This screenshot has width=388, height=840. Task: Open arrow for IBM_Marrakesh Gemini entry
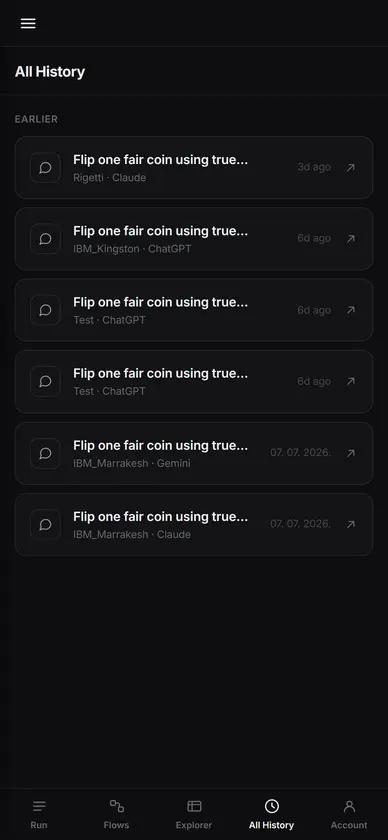[x=350, y=453]
